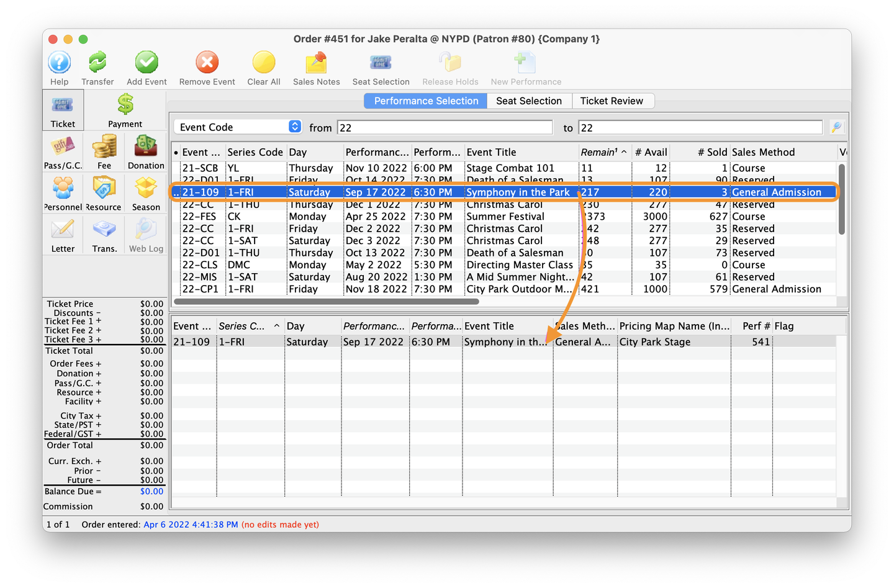
Task: Select the highlighted Symphony in the Park row
Action: tap(504, 192)
